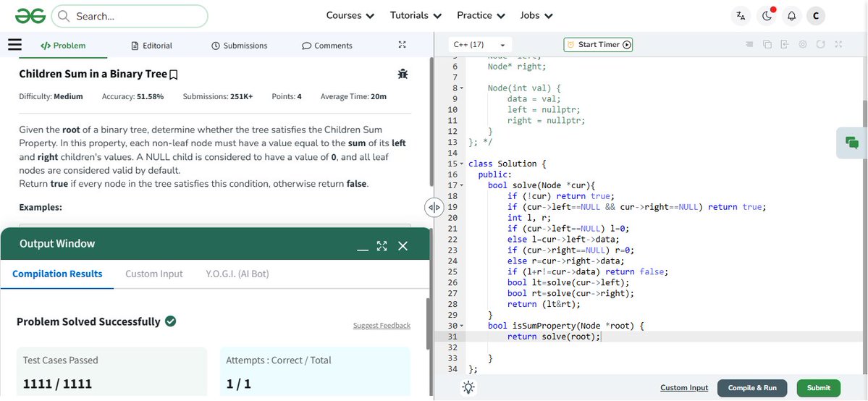Click the Submit button

point(818,388)
